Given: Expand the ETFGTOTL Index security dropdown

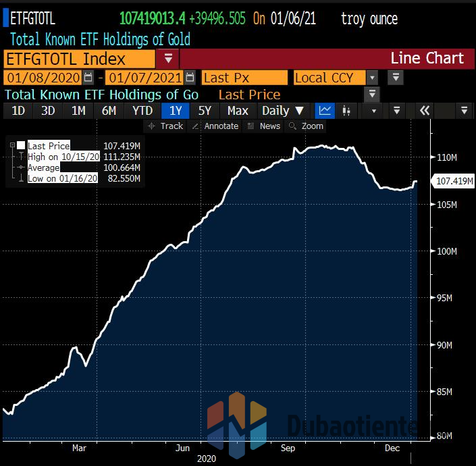Looking at the screenshot, I should [168, 58].
